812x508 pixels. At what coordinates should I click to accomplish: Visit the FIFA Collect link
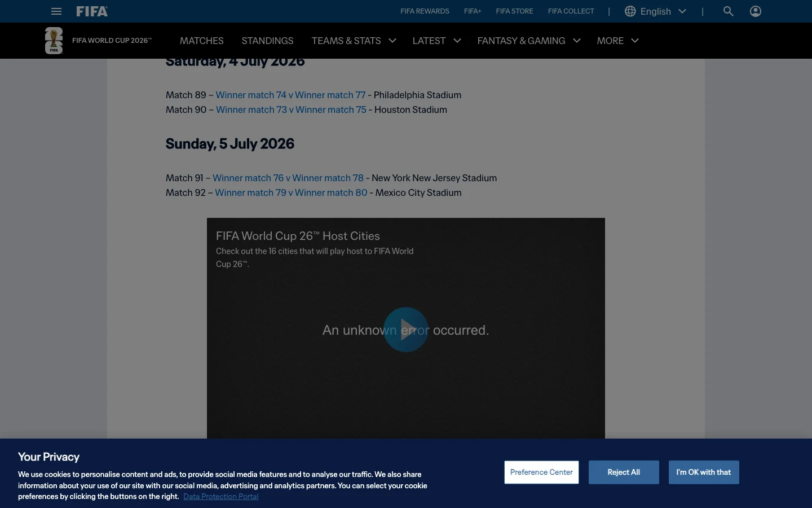coord(571,11)
